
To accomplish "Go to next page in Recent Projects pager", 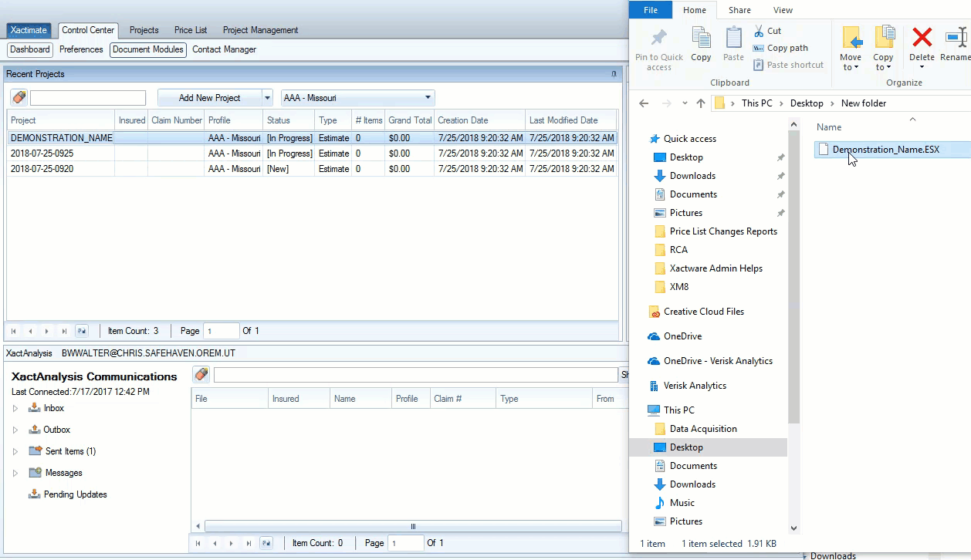I will 47,331.
